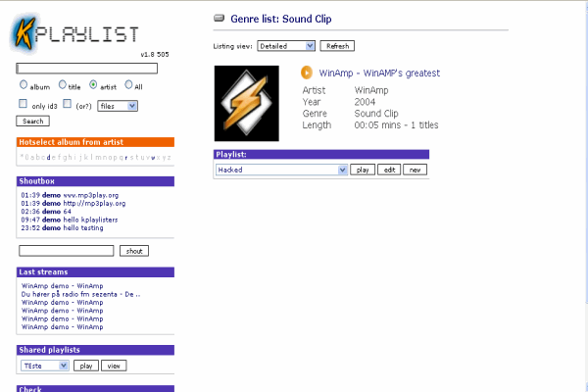Viewport: 588px width, 392px height.
Task: Open the WinAmp album cover thumbnail
Action: tap(251, 100)
